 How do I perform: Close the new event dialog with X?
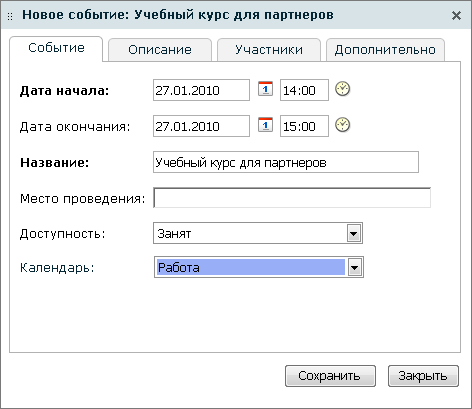(x=456, y=15)
